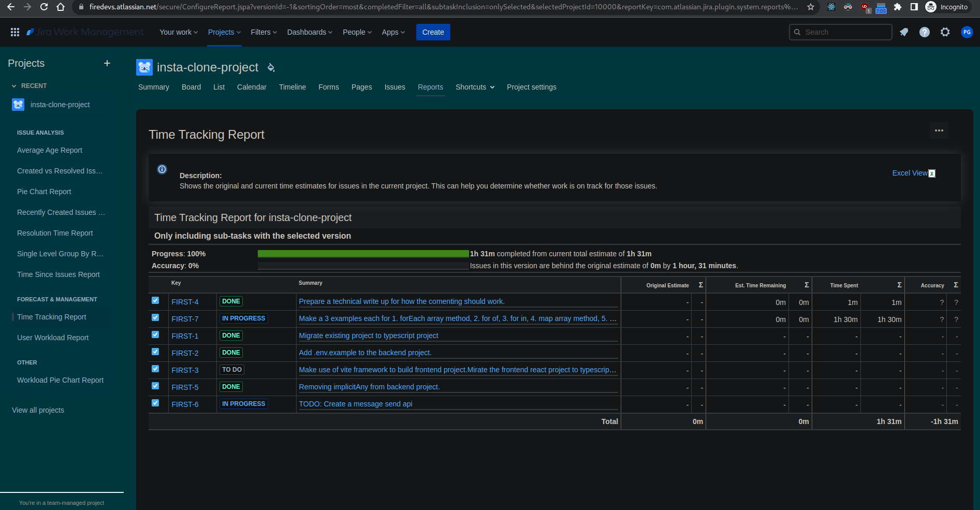
Task: Open the notifications bell icon
Action: 904,32
